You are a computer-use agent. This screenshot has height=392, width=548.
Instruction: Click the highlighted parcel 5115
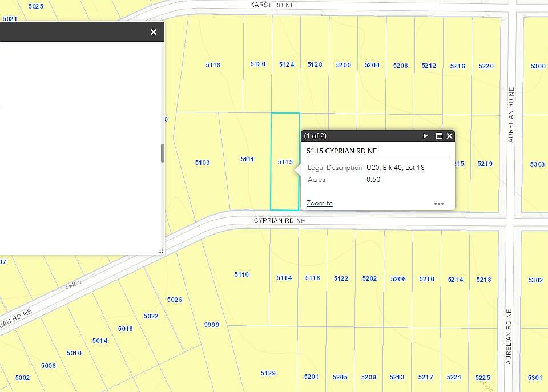coord(285,162)
